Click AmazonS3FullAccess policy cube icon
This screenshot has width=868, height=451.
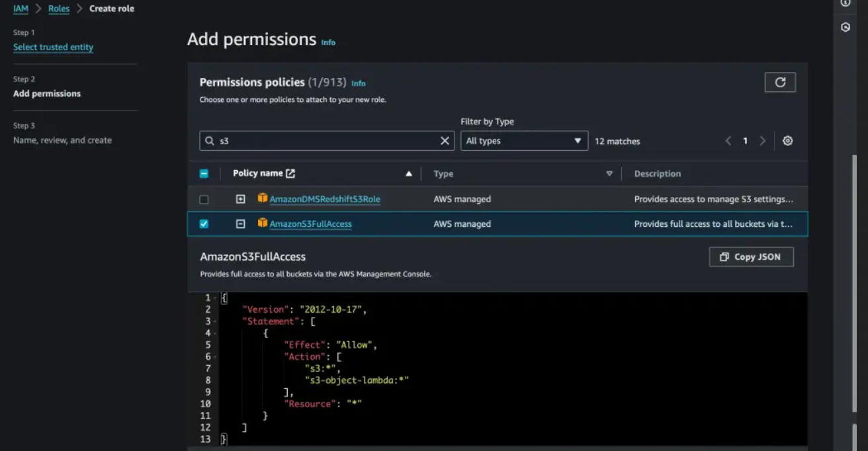click(x=263, y=224)
